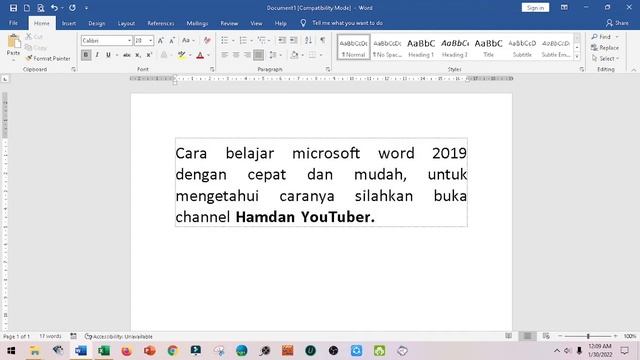Switch to the Review tab
Screen dimensions: 640x360
229,23
